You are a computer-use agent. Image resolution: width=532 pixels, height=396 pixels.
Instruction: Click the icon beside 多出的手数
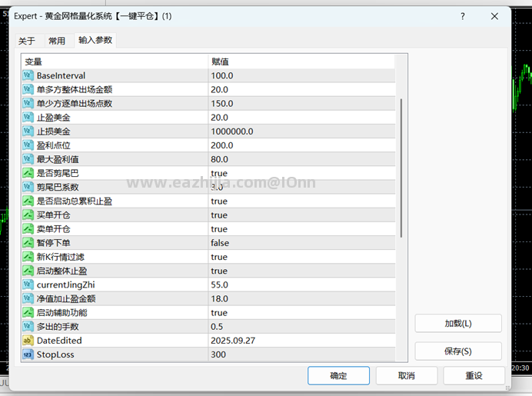(x=28, y=327)
